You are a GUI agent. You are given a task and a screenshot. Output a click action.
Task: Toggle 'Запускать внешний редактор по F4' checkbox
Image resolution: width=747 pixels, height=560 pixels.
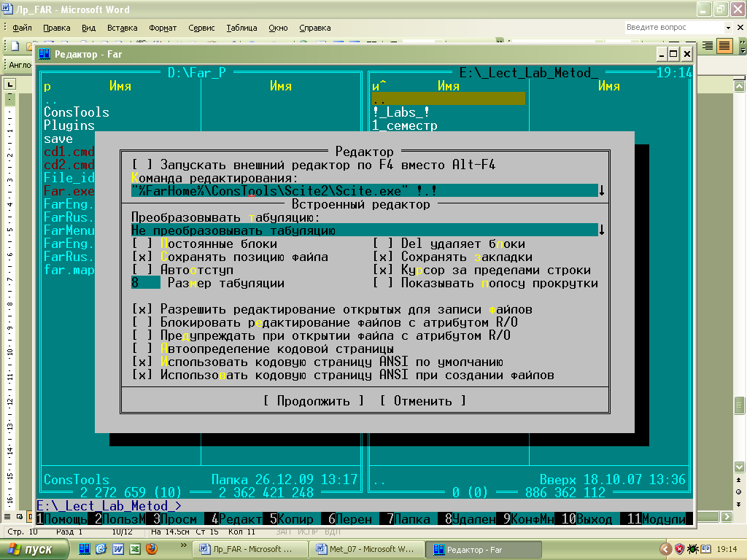pos(142,165)
